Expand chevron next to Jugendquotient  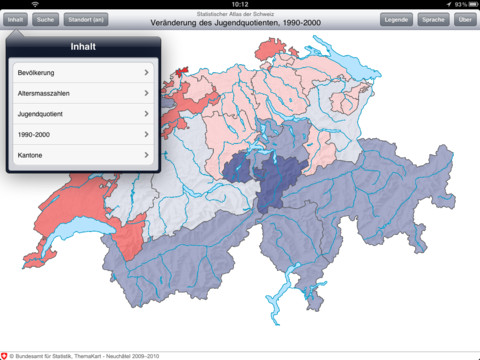(x=146, y=114)
